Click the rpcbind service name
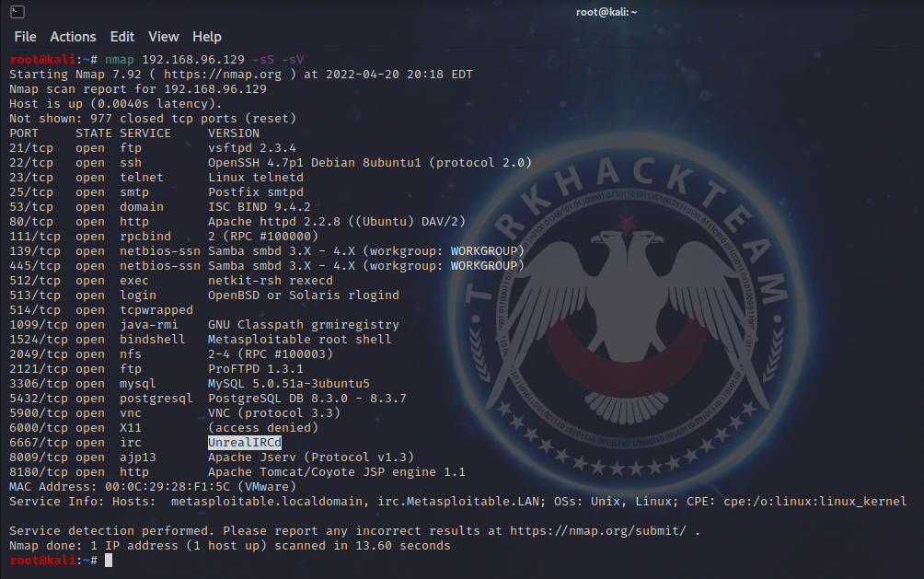Screen dimensions: 924x579 145,237
